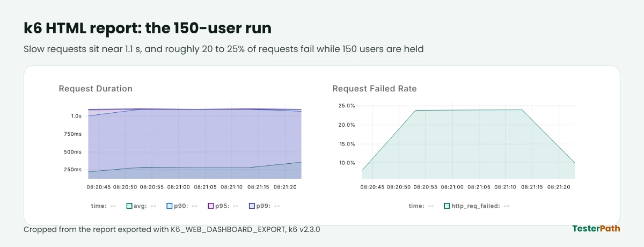Click the 15.0% axis label
The width and height of the screenshot is (644, 247).
pos(347,144)
